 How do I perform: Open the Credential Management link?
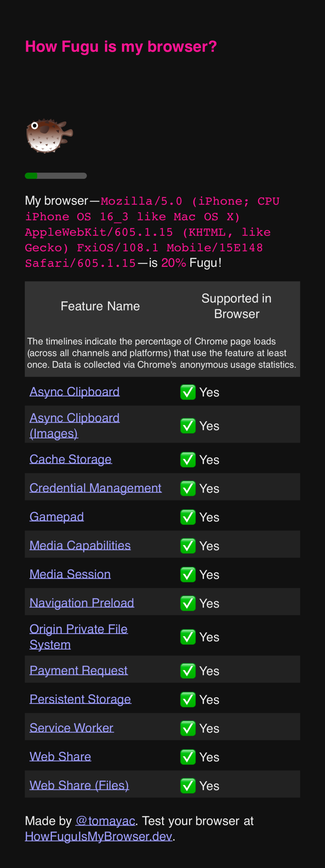95,488
